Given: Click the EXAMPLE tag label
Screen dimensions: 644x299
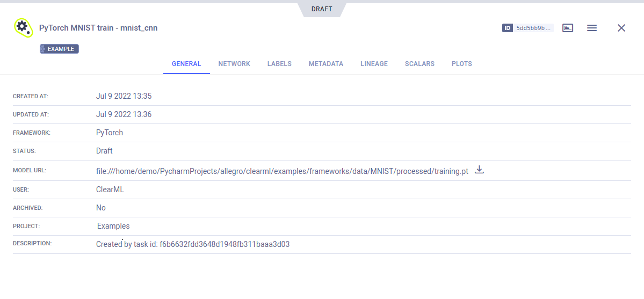Looking at the screenshot, I should click(x=60, y=49).
